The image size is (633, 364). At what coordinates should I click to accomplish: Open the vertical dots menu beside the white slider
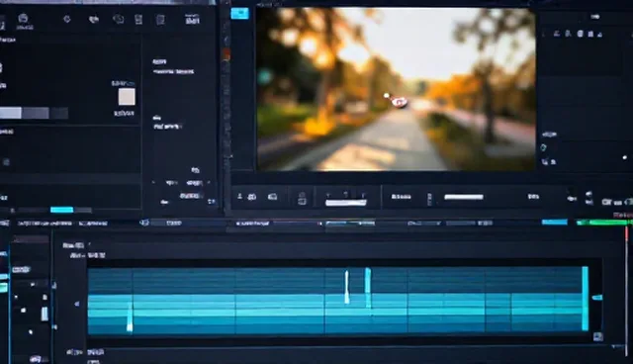[x=429, y=199]
